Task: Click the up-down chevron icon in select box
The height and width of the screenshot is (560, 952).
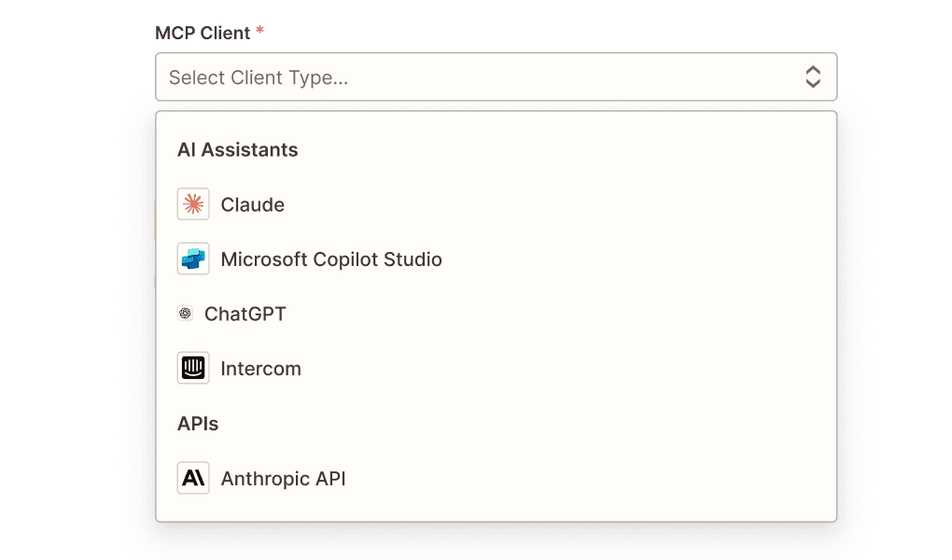Action: tap(813, 77)
